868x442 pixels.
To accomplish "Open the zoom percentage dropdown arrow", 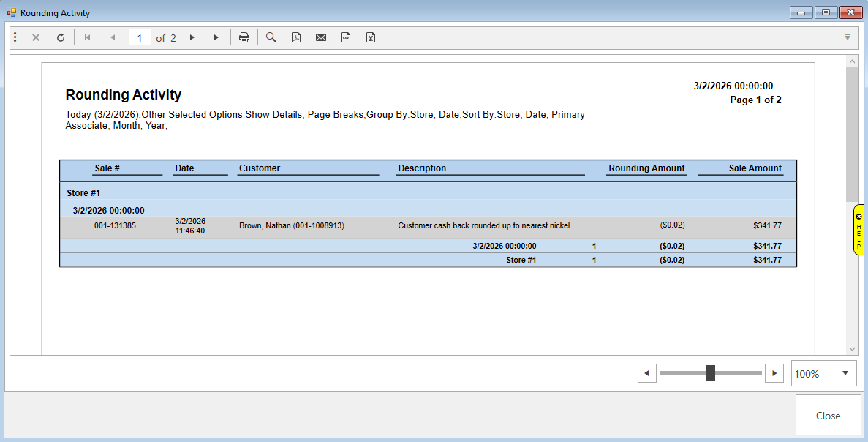I will tap(845, 373).
